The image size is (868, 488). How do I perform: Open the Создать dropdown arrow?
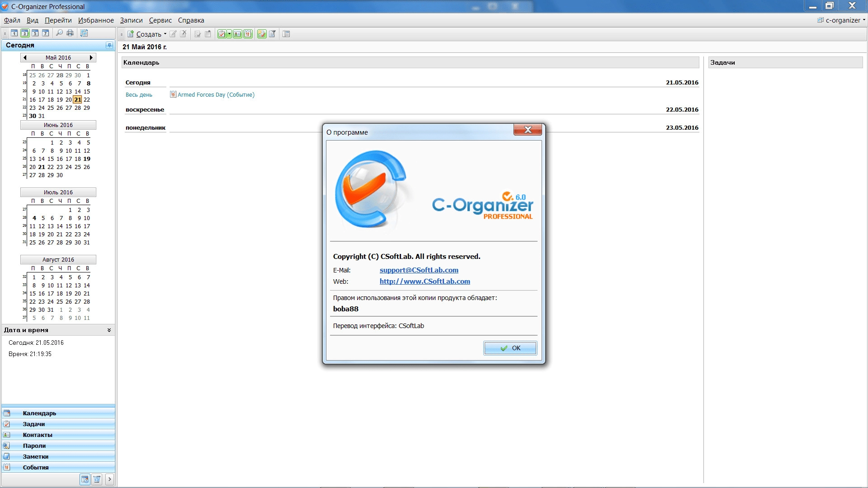click(x=165, y=34)
